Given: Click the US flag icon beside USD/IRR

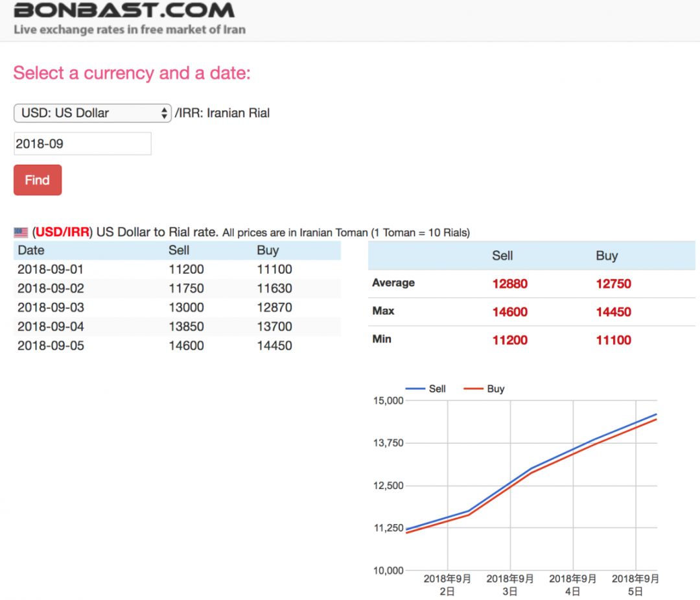Looking at the screenshot, I should pos(21,232).
